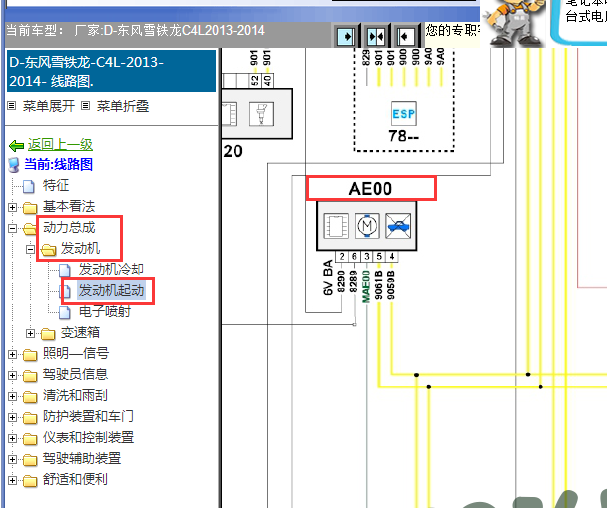This screenshot has width=607, height=508.
Task: Select the 仪表和控制装置 tree label
Action: pyautogui.click(x=88, y=437)
